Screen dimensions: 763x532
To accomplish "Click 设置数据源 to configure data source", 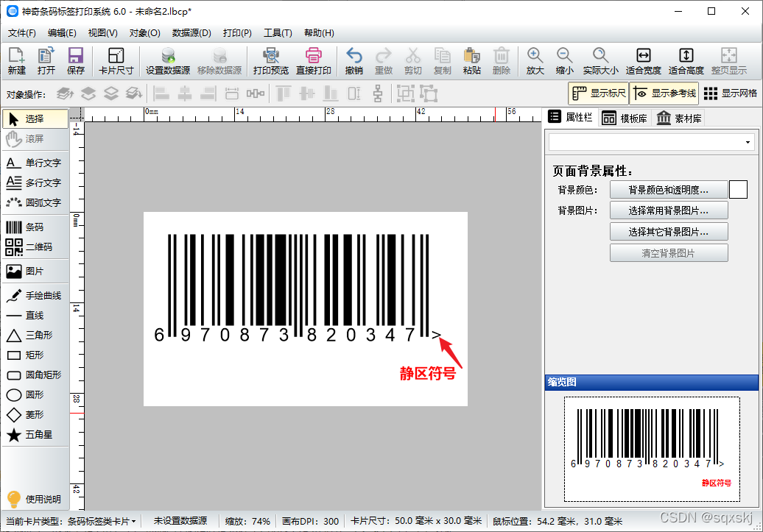I will [x=168, y=61].
